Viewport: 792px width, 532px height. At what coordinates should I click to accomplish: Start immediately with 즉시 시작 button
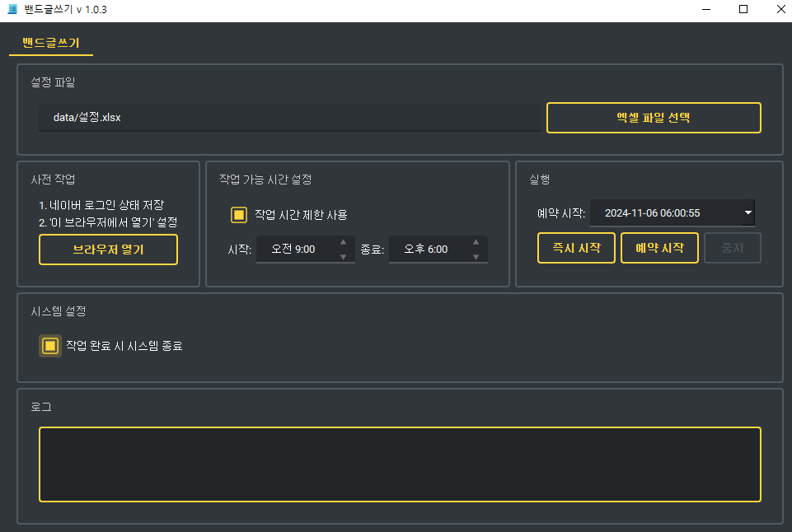(x=576, y=248)
